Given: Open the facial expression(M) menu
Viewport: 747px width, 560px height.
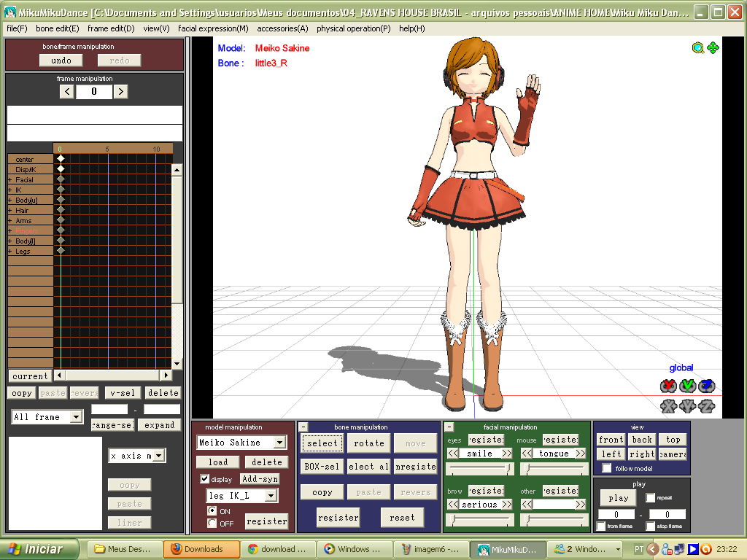Looking at the screenshot, I should tap(213, 28).
